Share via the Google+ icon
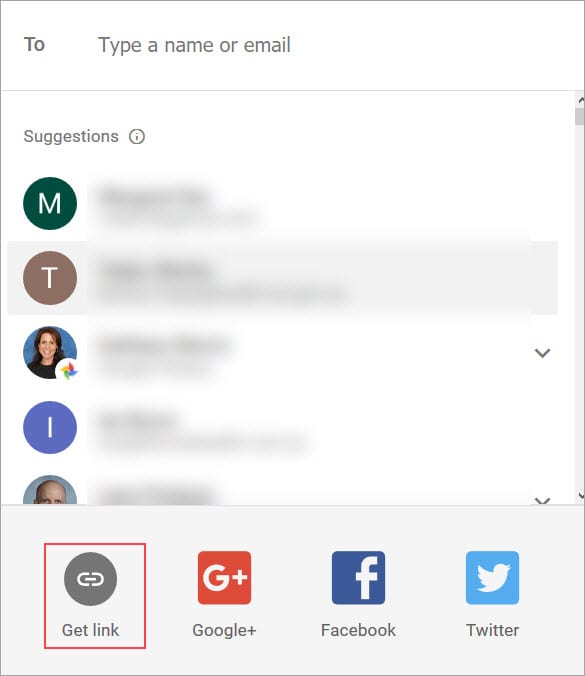Image resolution: width=585 pixels, height=676 pixels. (224, 578)
